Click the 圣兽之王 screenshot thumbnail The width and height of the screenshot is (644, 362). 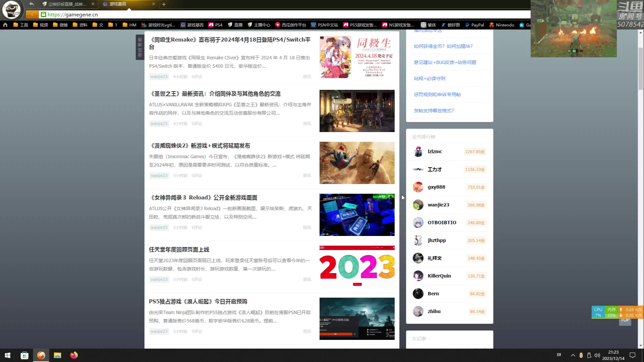357,111
